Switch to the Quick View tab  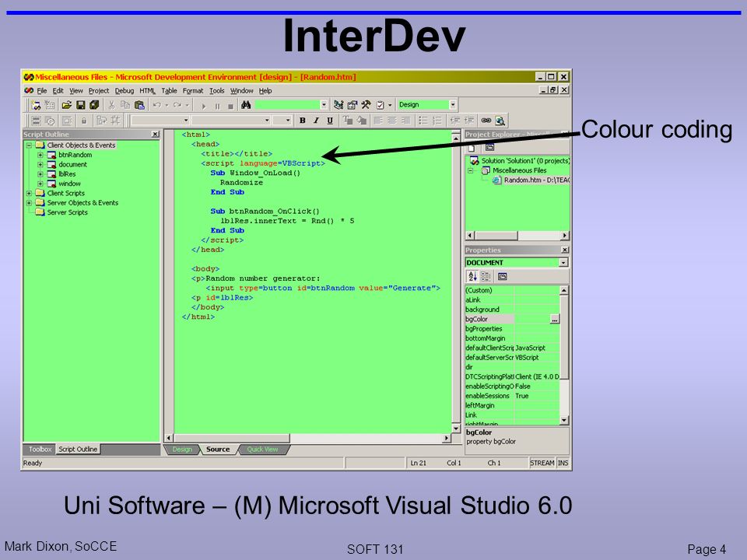point(262,449)
